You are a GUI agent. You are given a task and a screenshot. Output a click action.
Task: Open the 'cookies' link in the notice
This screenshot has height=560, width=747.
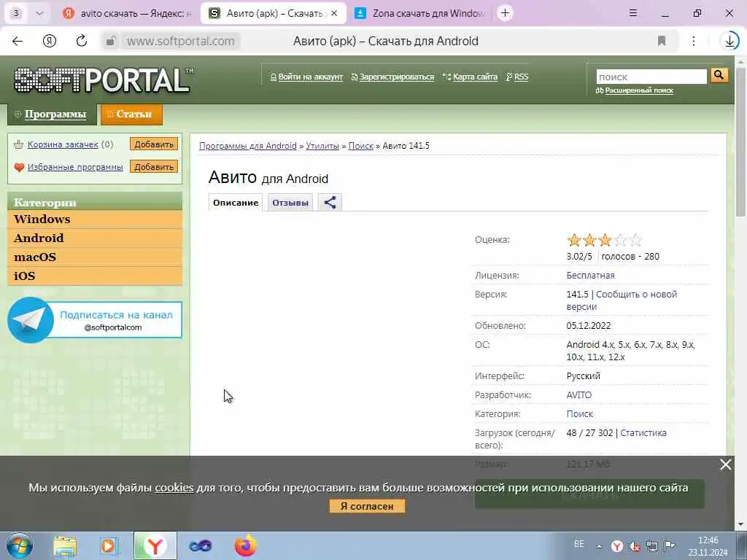(x=174, y=488)
